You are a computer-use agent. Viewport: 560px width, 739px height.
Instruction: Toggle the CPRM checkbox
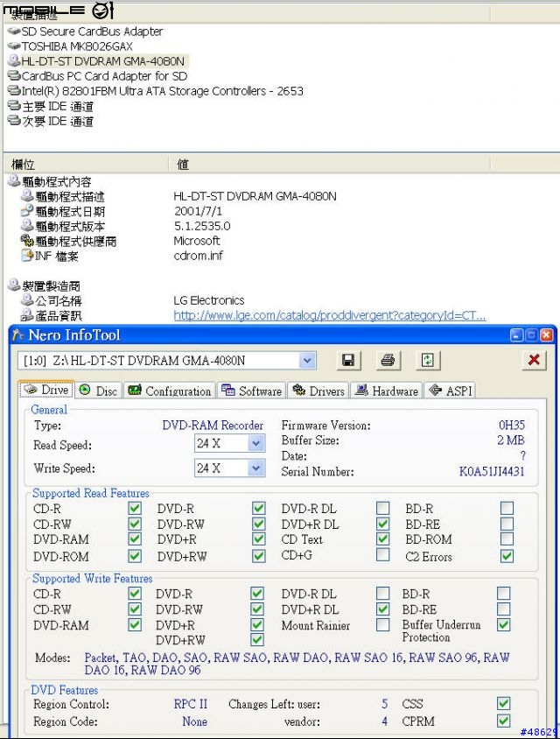click(x=503, y=721)
